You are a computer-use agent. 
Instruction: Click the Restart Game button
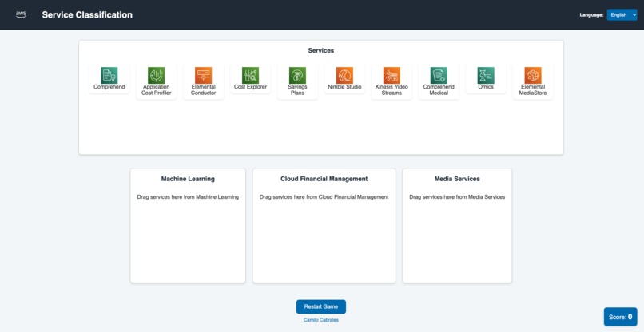point(321,306)
